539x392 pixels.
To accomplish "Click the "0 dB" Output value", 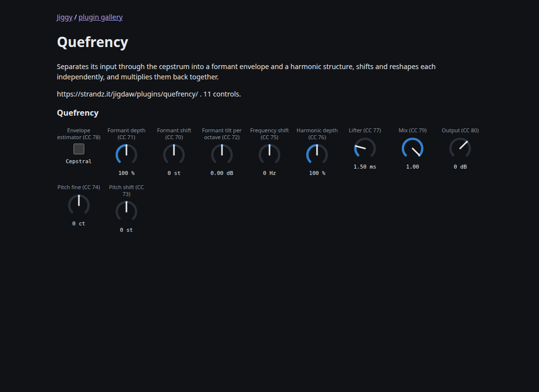I will (x=460, y=167).
